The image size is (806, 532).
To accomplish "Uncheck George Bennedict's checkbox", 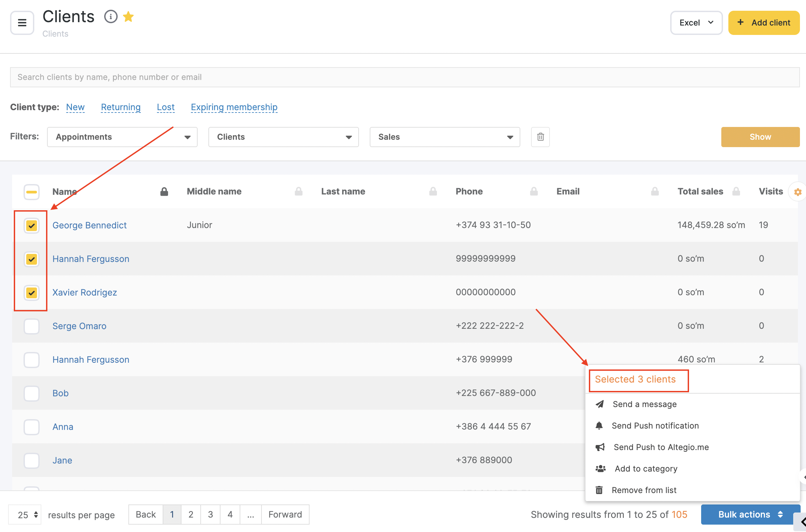I will coord(32,226).
